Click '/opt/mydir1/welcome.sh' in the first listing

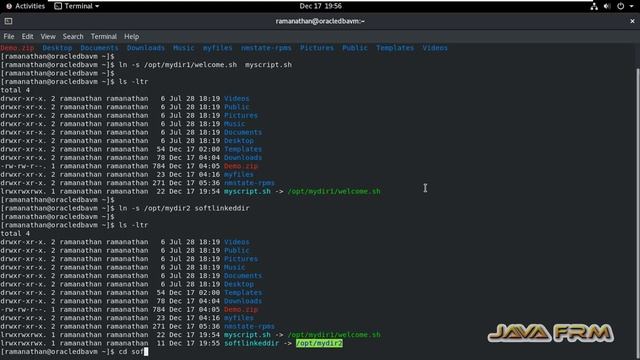(x=334, y=191)
